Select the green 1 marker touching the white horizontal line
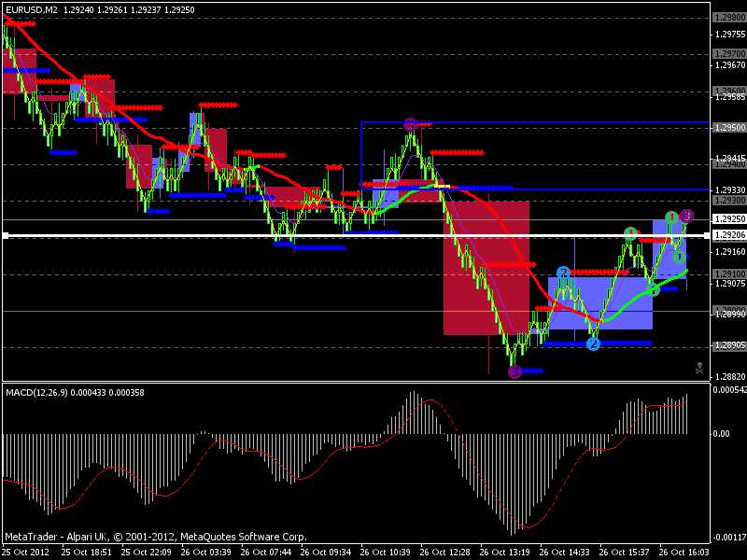 click(x=631, y=233)
